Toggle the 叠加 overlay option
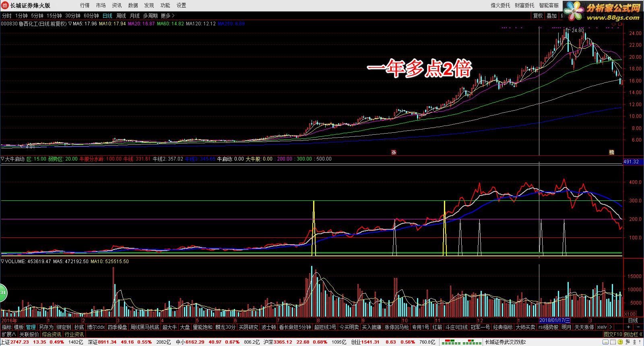This screenshot has width=644, height=346. [551, 16]
